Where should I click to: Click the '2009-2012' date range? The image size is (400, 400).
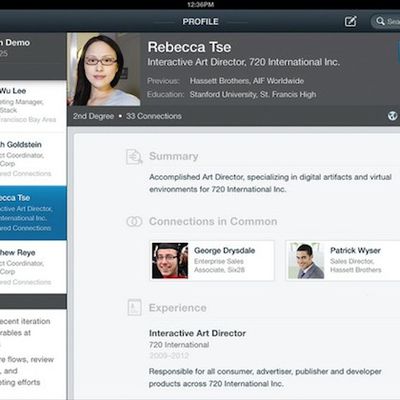coord(169,356)
